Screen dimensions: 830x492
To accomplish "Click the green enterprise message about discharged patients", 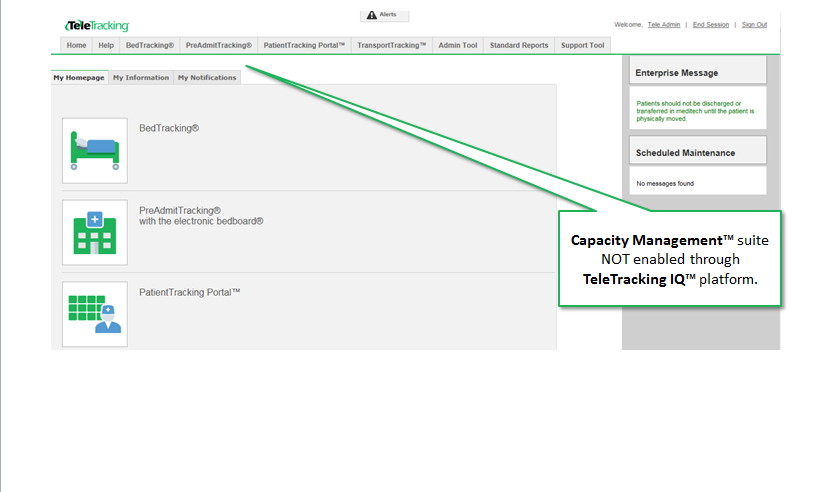I will [695, 111].
